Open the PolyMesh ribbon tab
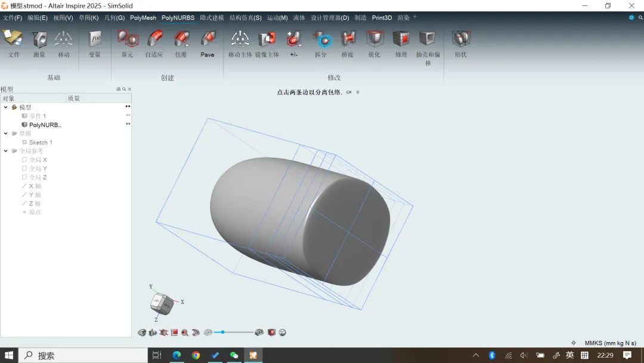The image size is (644, 363). (x=143, y=18)
